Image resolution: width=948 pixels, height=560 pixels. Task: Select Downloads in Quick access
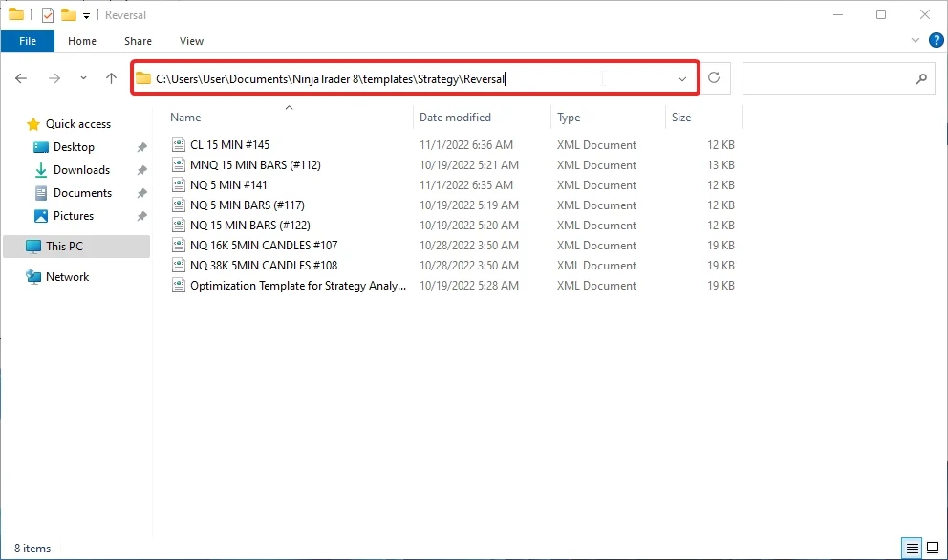coord(81,170)
